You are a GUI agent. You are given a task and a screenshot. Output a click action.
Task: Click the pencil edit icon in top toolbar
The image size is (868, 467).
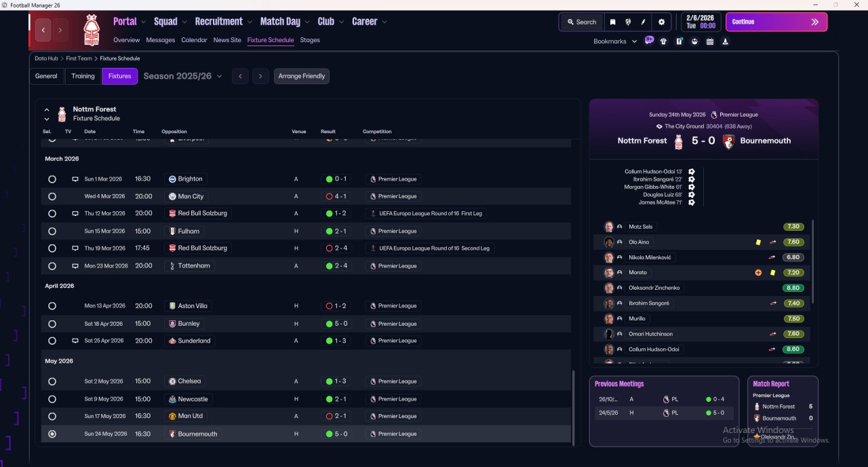point(644,22)
